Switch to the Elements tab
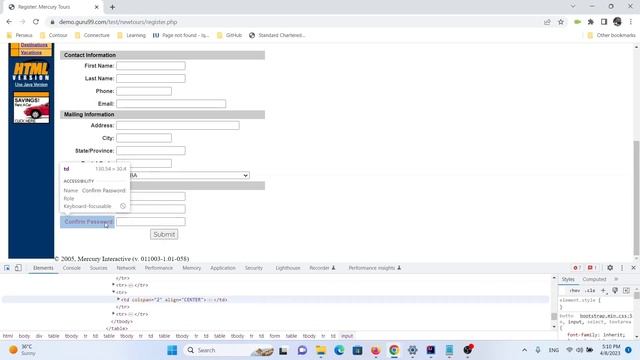The image size is (640, 360). point(43,268)
